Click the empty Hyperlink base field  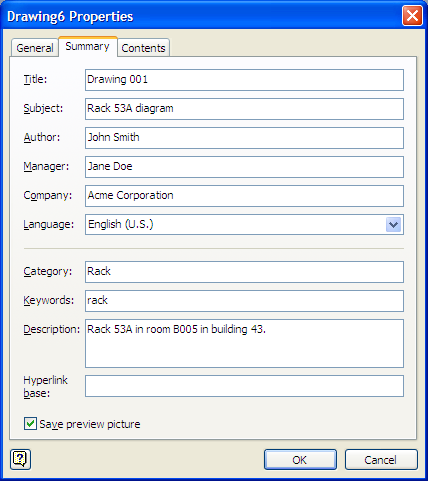(x=244, y=386)
